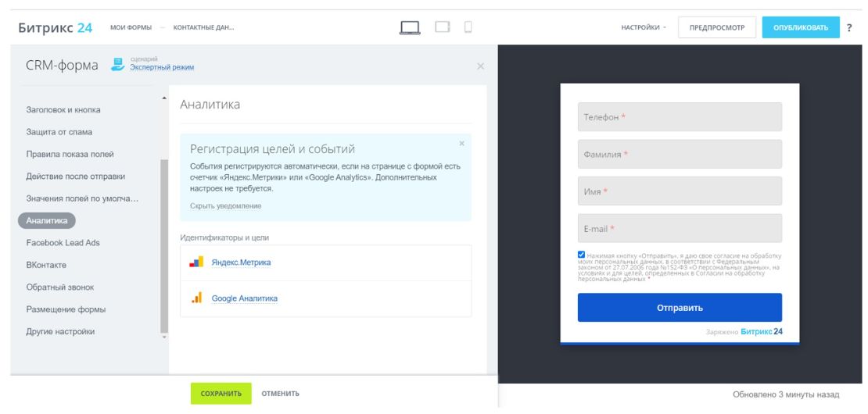The height and width of the screenshot is (414, 868).
Task: Click the Опубликовать button
Action: coord(801,27)
